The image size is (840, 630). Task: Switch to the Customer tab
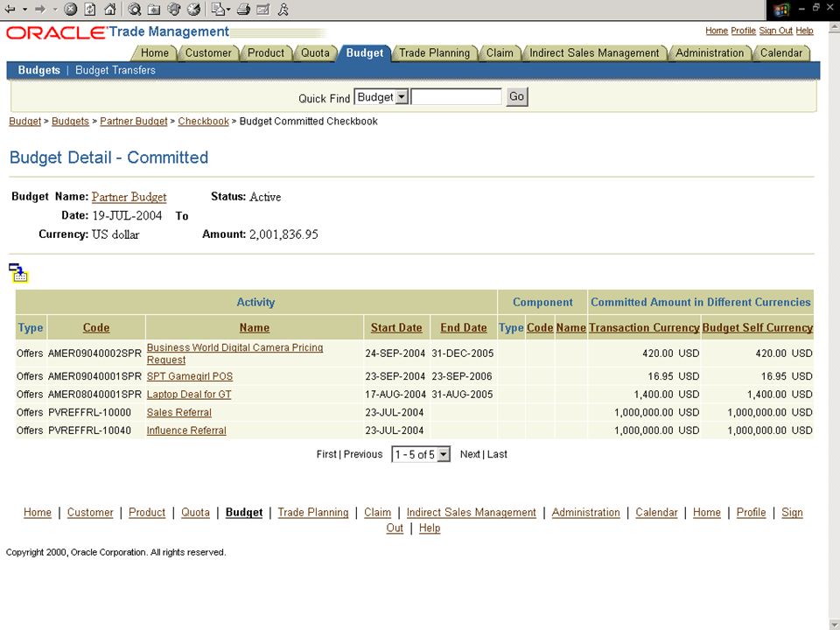click(208, 53)
